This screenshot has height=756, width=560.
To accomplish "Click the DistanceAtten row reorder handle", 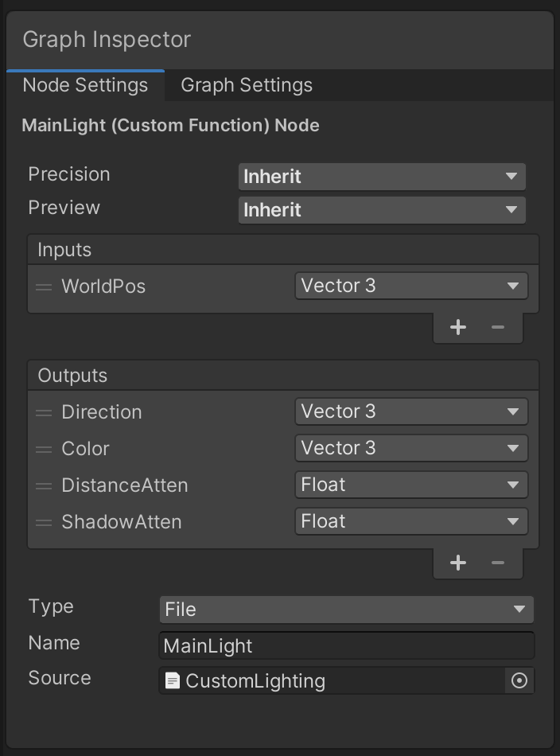I will pyautogui.click(x=44, y=485).
